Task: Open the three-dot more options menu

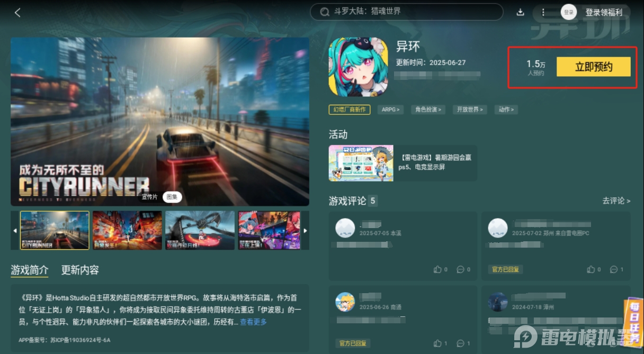Action: pyautogui.click(x=543, y=12)
